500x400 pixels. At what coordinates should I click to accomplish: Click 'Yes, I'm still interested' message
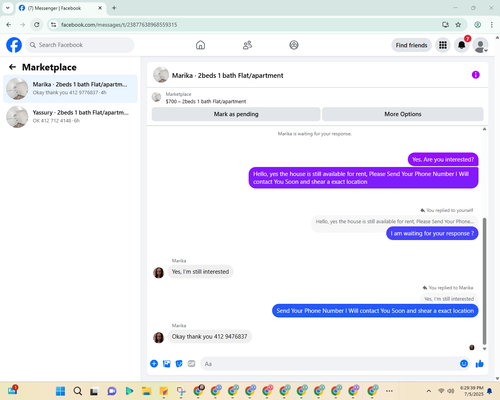(200, 272)
